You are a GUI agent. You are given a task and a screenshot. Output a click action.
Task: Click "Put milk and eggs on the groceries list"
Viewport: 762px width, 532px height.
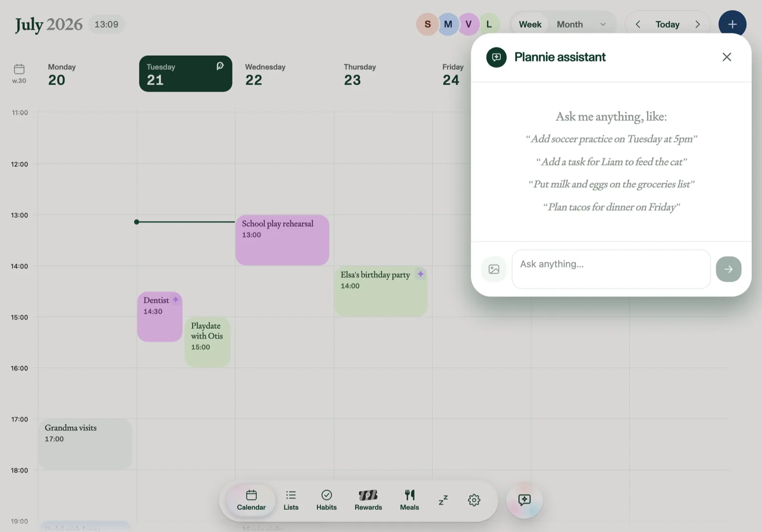point(612,184)
